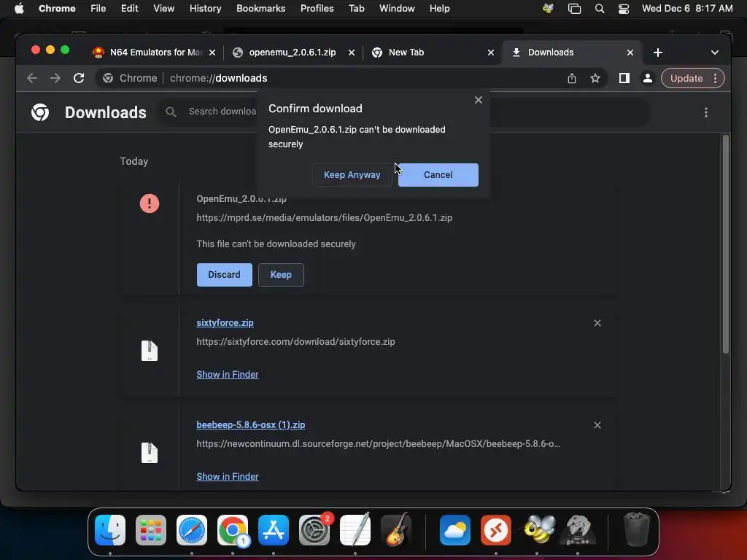
Task: Open Downloads page more actions menu
Action: click(705, 112)
